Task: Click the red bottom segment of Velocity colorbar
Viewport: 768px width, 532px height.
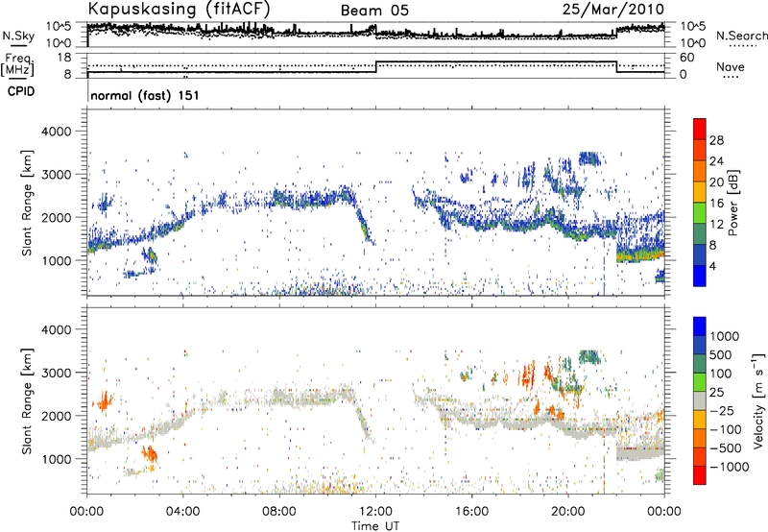Action: [x=700, y=475]
